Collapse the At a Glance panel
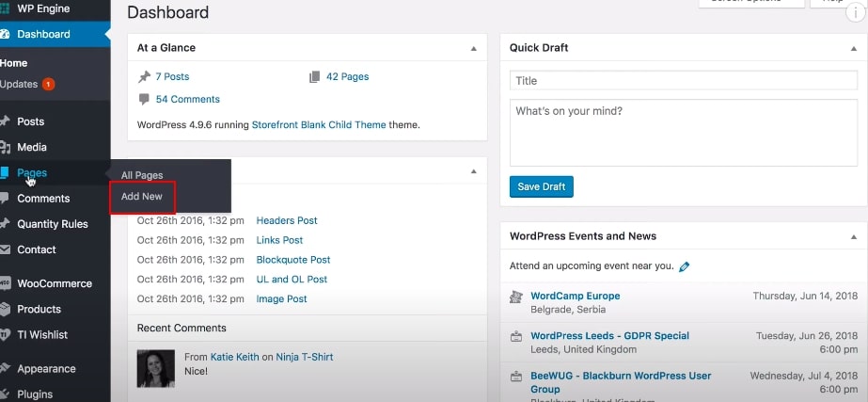 tap(473, 47)
